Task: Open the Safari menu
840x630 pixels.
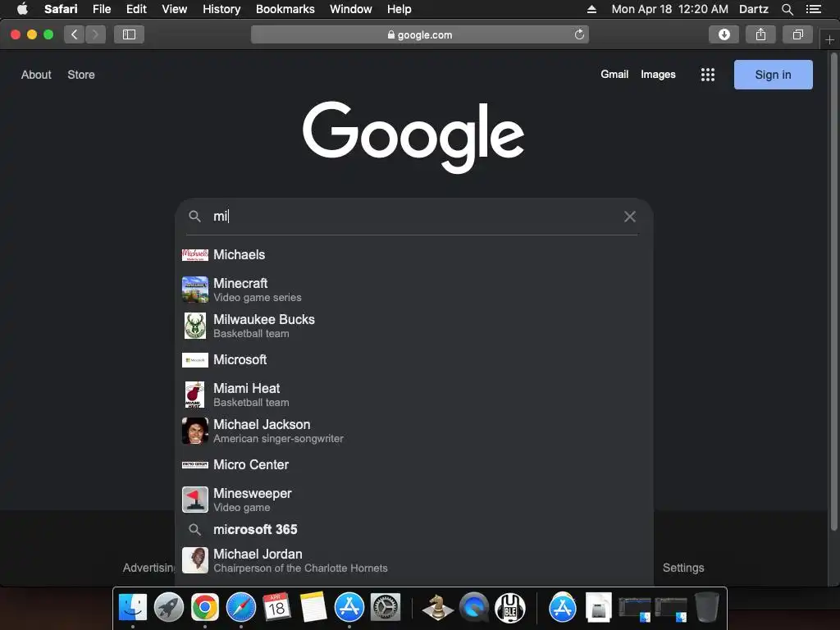Action: (61, 9)
